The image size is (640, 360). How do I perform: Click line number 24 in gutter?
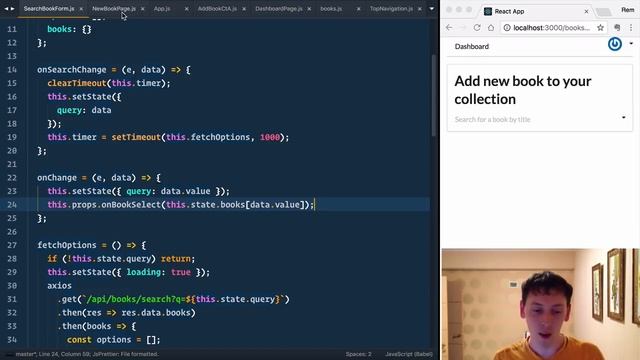pos(12,204)
